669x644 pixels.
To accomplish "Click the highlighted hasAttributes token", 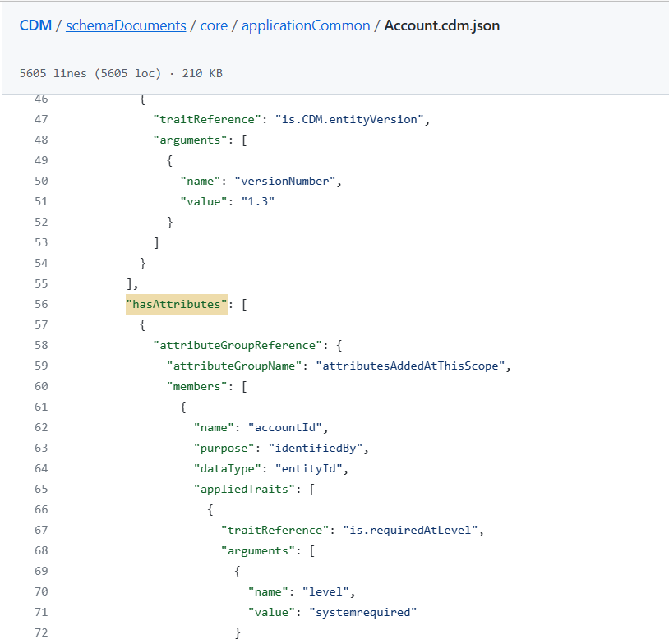I will (x=176, y=304).
